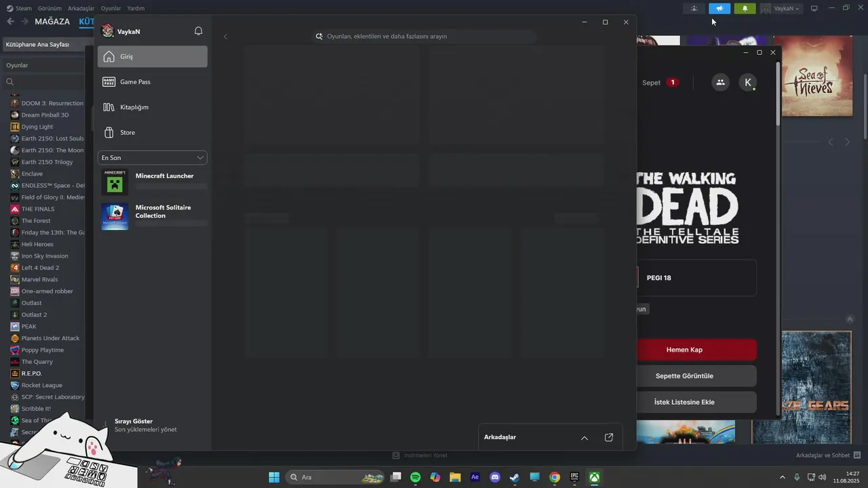868x488 pixels.
Task: Switch Steam to Big Picture mode
Action: 814,9
